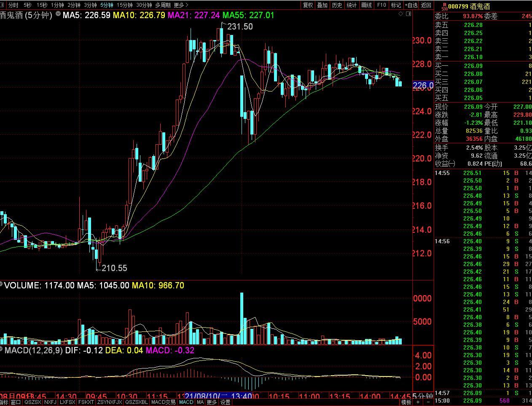Select the 5秒 timeframe

(27, 5)
